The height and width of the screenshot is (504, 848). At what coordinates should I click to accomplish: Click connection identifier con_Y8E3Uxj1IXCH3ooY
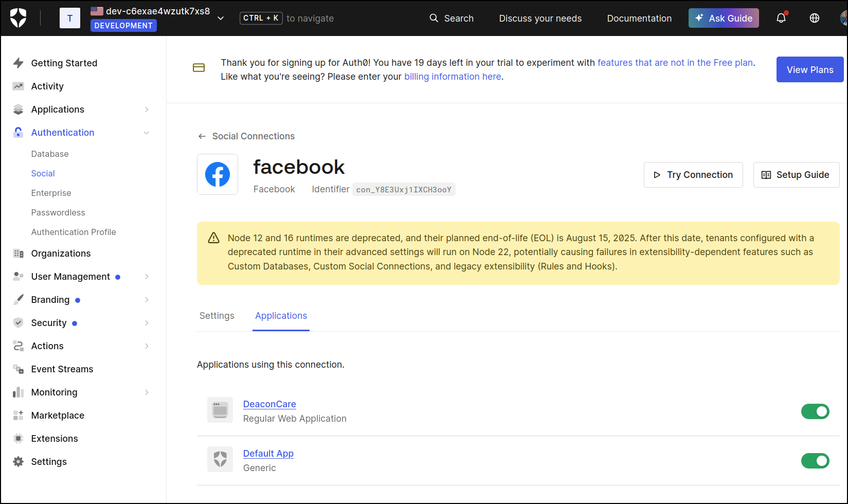pyautogui.click(x=404, y=189)
